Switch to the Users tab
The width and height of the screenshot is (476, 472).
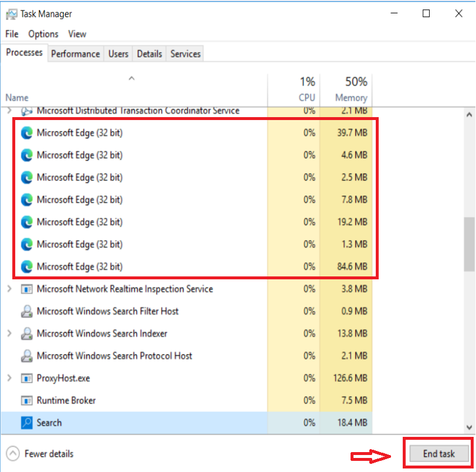(118, 54)
